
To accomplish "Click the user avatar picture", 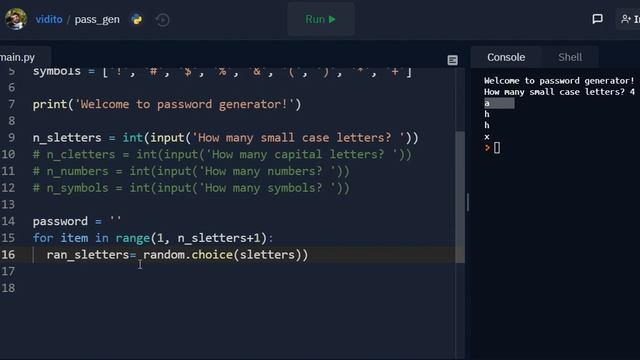I will point(16,18).
